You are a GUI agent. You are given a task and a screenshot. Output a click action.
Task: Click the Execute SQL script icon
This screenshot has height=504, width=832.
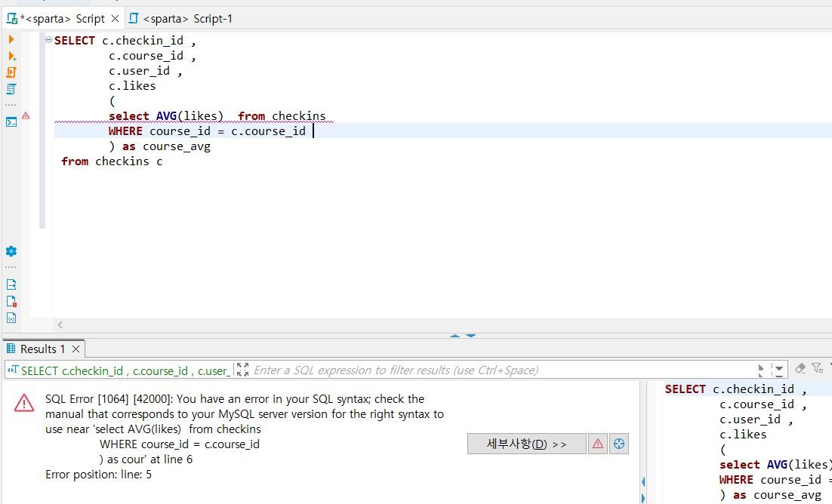point(11,72)
